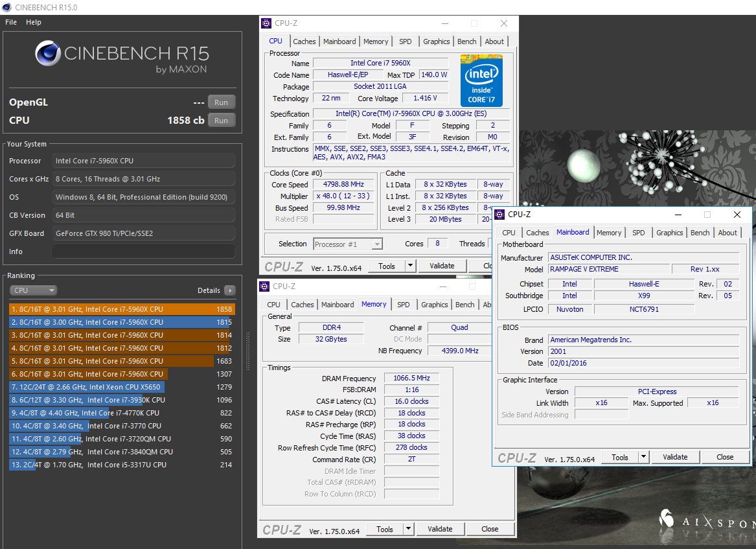
Task: Click Core Speed value 4798.88 MHz
Action: (x=343, y=184)
